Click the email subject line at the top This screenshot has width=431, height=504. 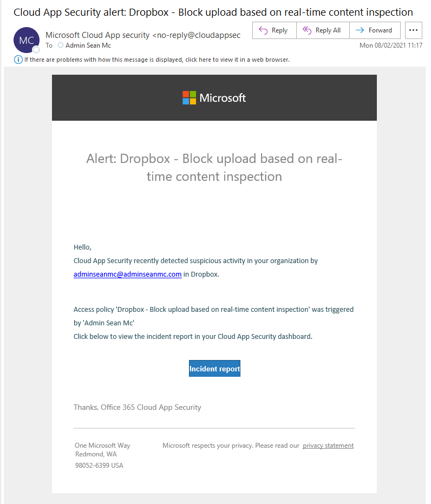point(213,12)
